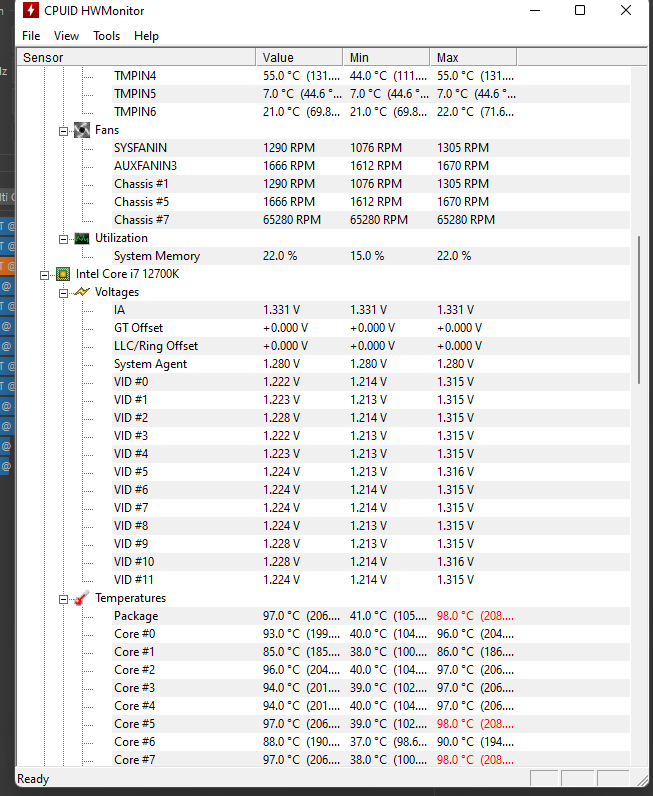Select the VID #8 row
The width and height of the screenshot is (653, 796).
click(x=371, y=526)
